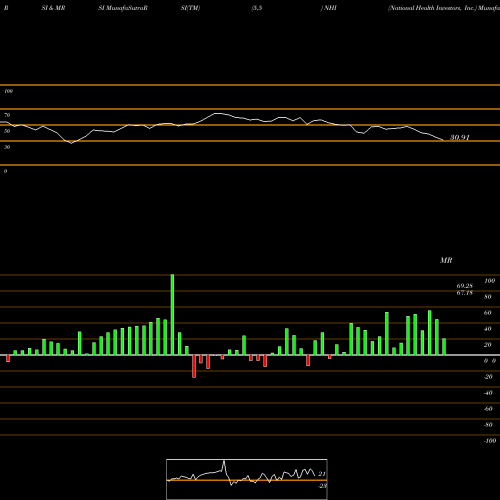500x500 pixels.
Task: Click the National Health Investors, Inc. title
Action: 432,8
